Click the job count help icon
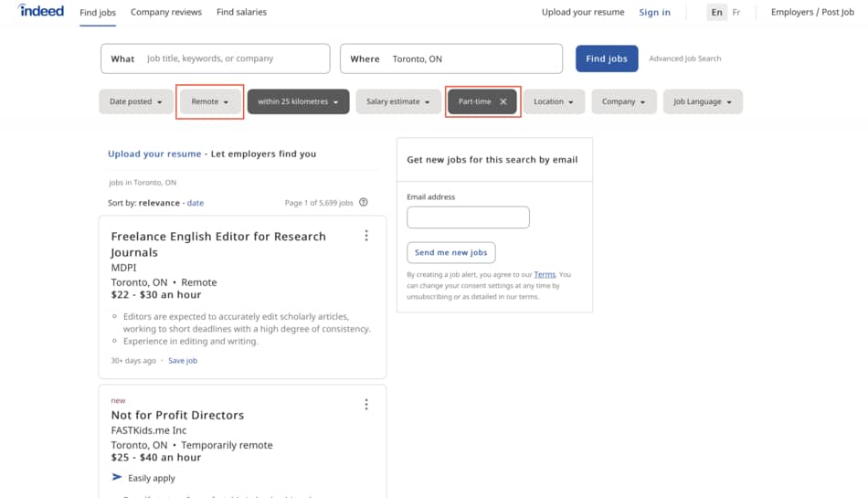 [364, 203]
